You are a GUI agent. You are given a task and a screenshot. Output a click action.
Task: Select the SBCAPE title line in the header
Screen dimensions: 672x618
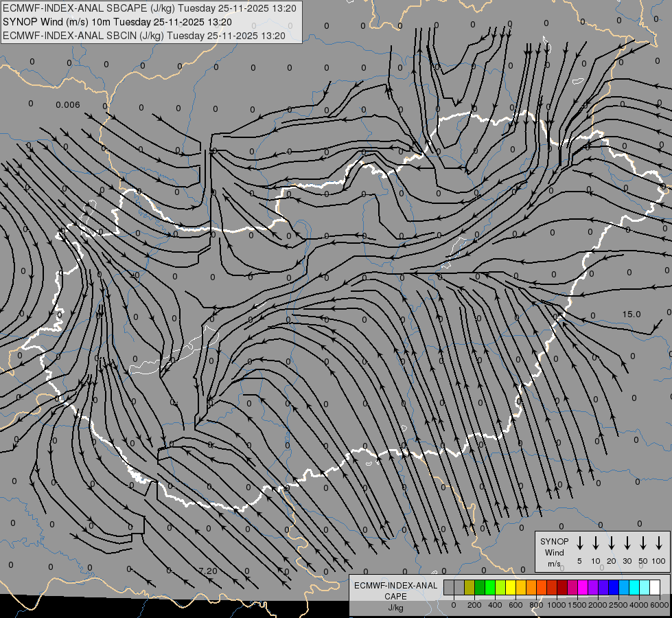click(149, 8)
